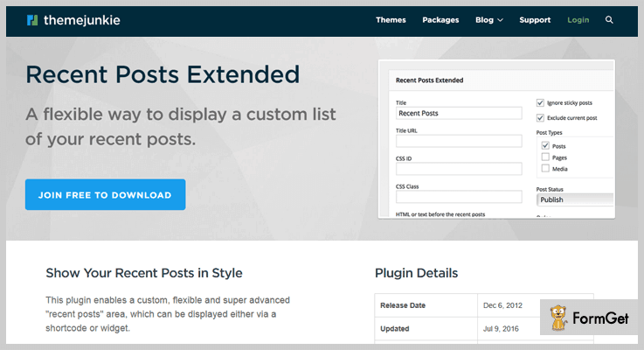
Task: Click the Release Date table cell
Action: point(426,305)
